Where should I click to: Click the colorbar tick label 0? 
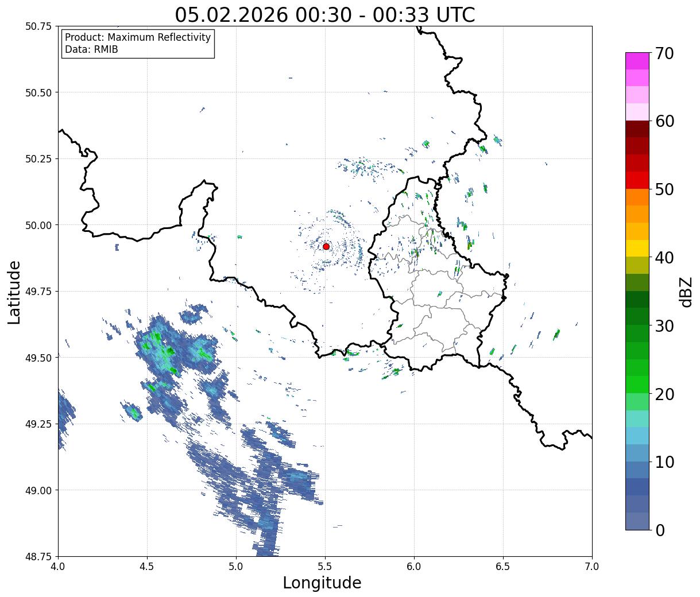(660, 530)
